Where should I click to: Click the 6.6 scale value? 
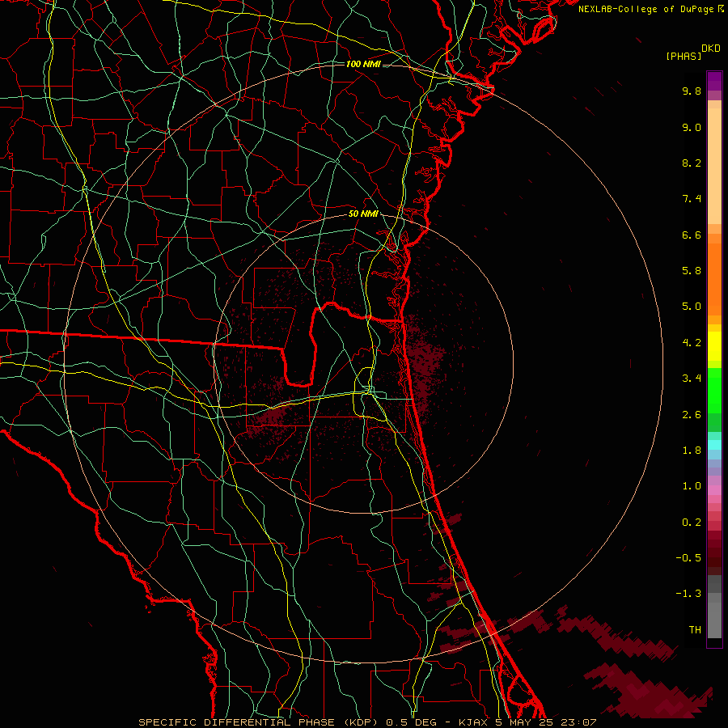692,235
